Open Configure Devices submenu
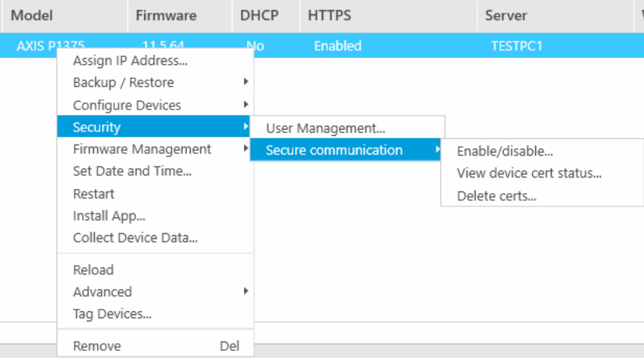Viewport: 644px width, 358px height. tap(127, 105)
